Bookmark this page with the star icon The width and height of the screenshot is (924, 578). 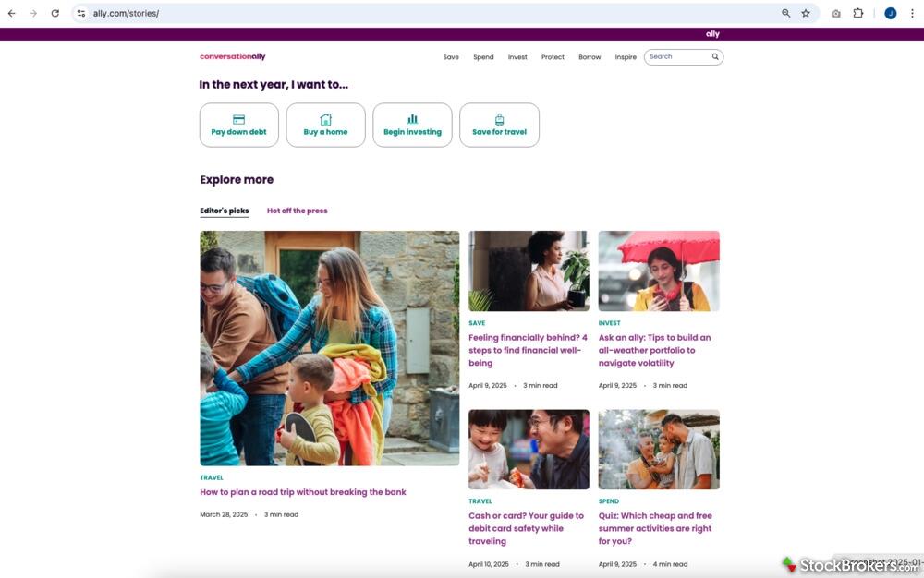tap(806, 13)
